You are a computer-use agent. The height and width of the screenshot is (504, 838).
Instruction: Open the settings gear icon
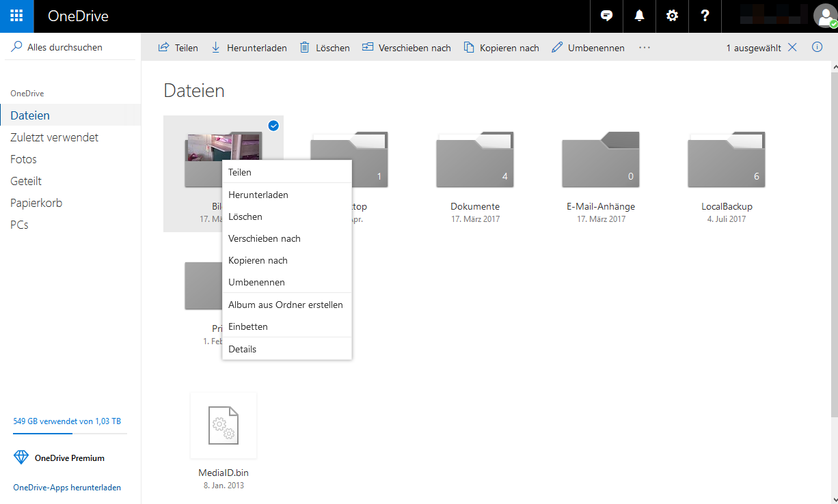point(672,16)
